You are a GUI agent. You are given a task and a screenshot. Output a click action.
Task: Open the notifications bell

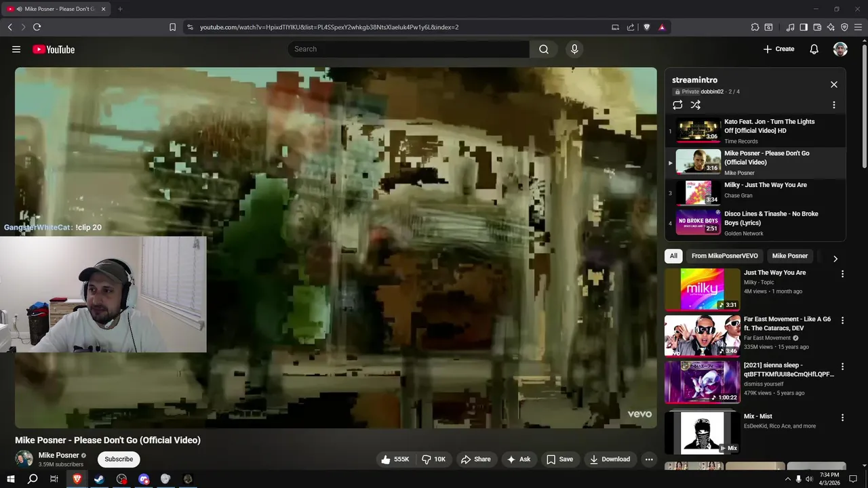[814, 49]
